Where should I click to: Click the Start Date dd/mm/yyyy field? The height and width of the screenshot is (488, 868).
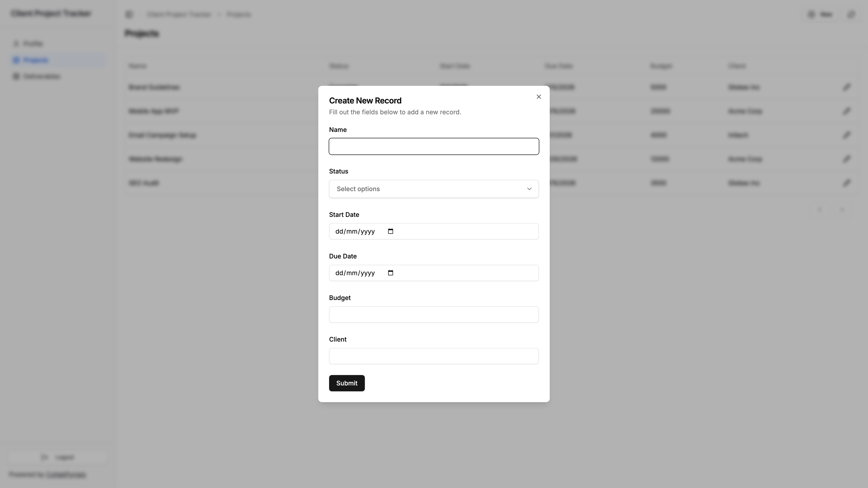(x=355, y=231)
